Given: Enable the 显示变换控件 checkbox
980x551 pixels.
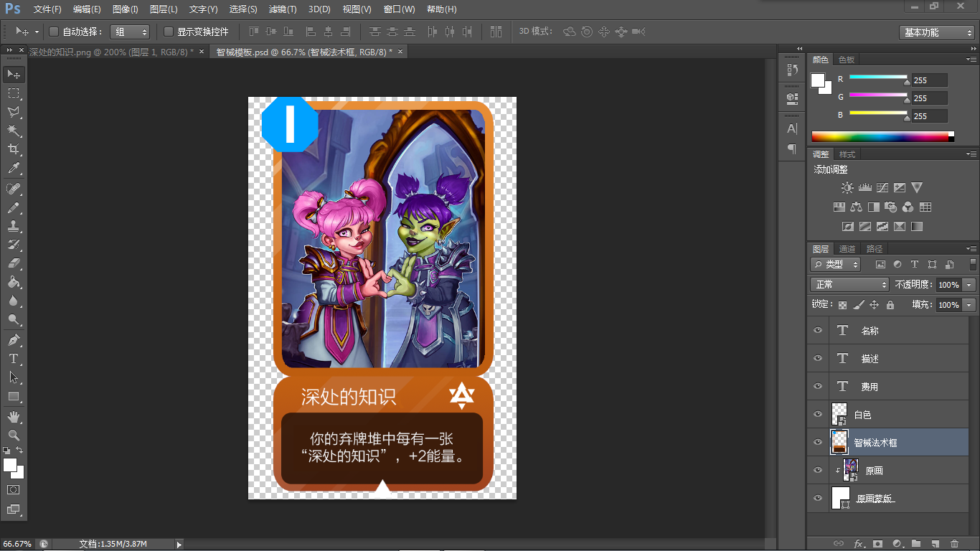Looking at the screenshot, I should click(169, 32).
